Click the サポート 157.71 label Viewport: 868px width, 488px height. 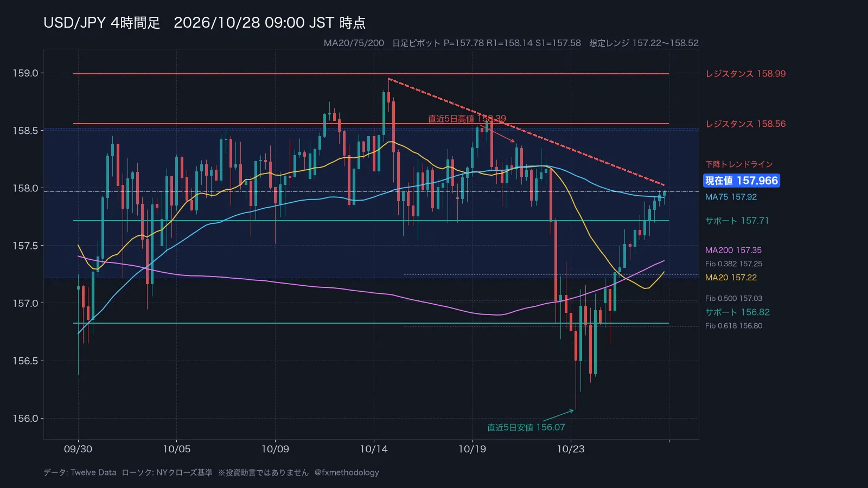737,221
